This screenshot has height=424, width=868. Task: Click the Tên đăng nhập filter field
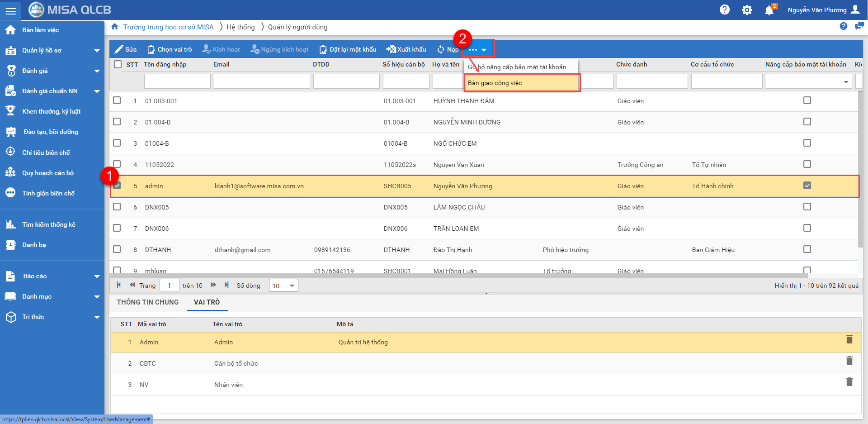177,81
